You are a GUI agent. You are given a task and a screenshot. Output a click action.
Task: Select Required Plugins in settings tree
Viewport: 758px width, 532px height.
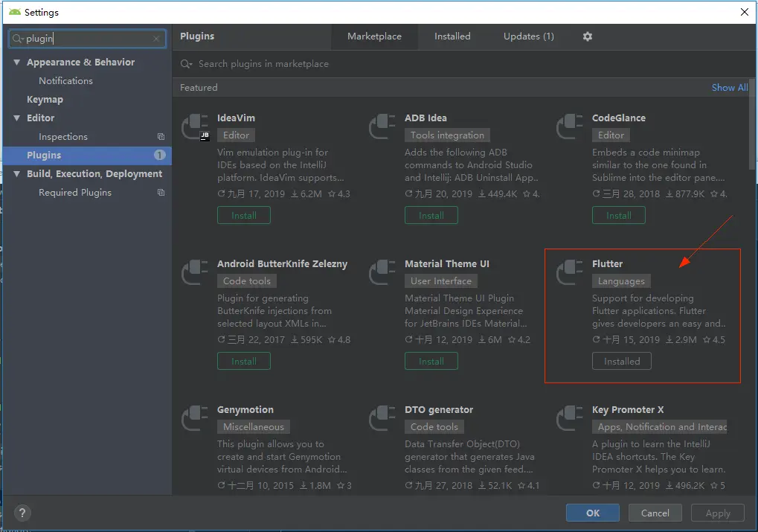(x=75, y=193)
